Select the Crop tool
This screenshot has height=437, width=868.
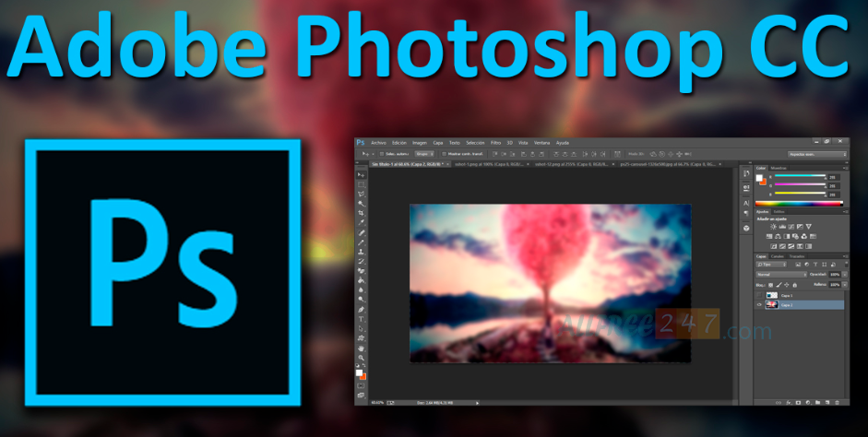point(362,213)
